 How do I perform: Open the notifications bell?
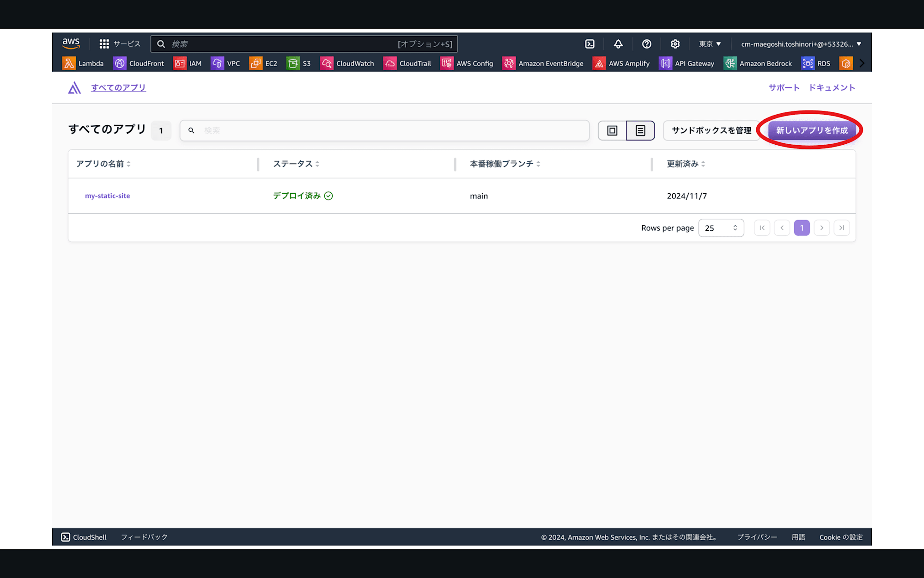click(618, 44)
